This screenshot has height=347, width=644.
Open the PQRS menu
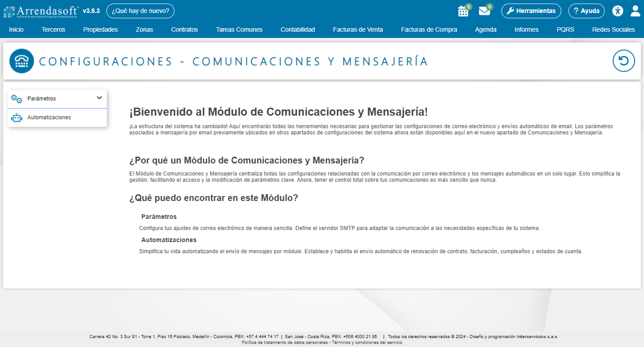(x=565, y=29)
